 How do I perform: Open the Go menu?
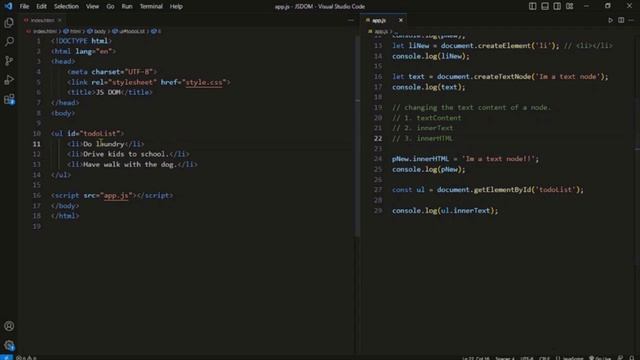[110, 6]
